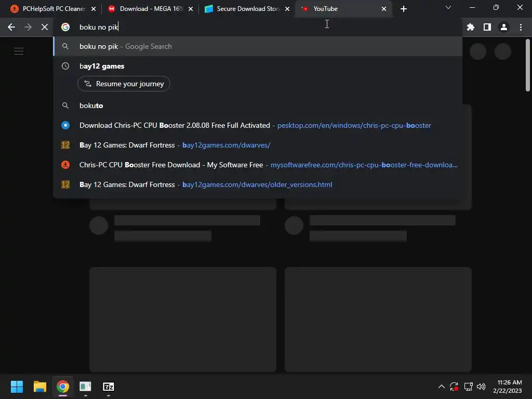Click the mysoftwarefree orange favicon
Image resolution: width=532 pixels, height=399 pixels.
(x=65, y=165)
